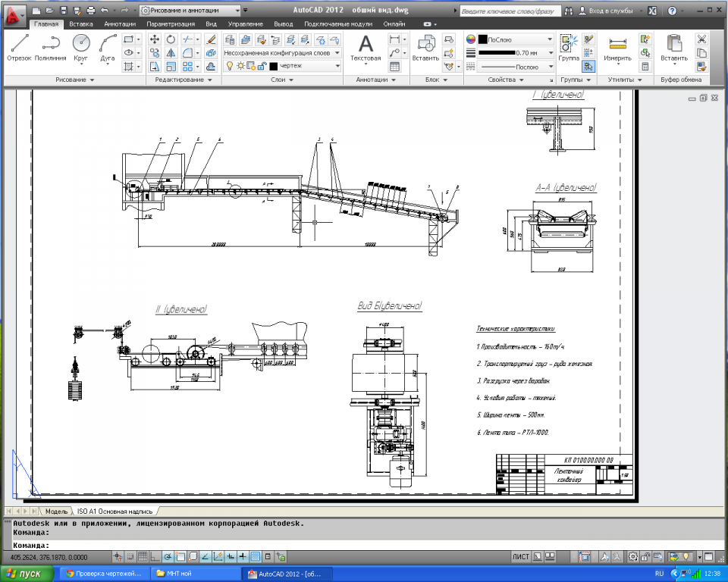Click the Offset tool icon

pos(212,67)
